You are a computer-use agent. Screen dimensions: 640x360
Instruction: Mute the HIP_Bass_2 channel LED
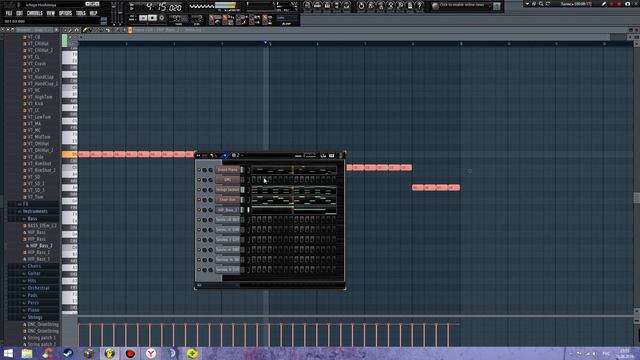pos(199,210)
